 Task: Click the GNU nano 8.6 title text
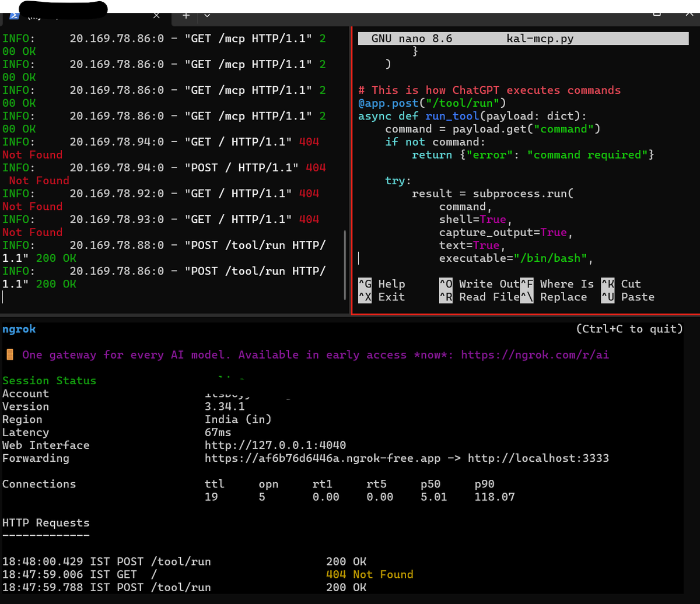pos(412,38)
